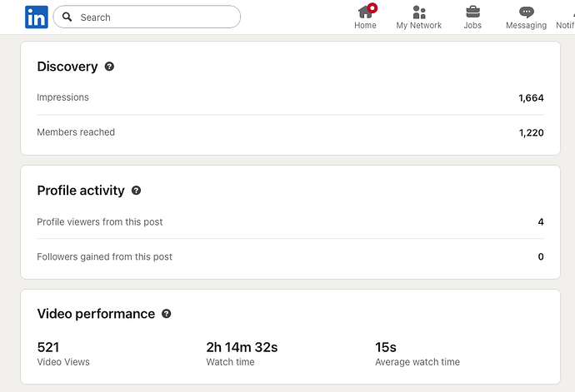This screenshot has height=392, width=575.
Task: Select the Impressions row
Action: point(291,98)
